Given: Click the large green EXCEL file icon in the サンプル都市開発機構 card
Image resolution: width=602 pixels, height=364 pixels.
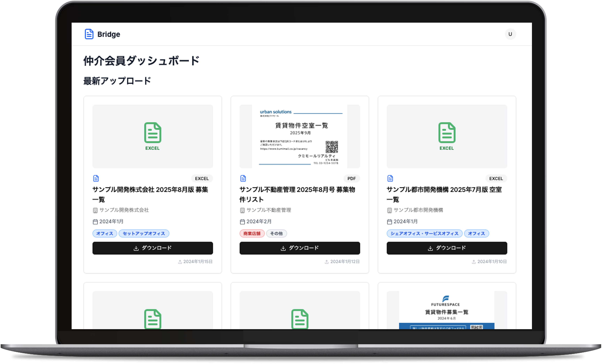Looking at the screenshot, I should pyautogui.click(x=447, y=133).
